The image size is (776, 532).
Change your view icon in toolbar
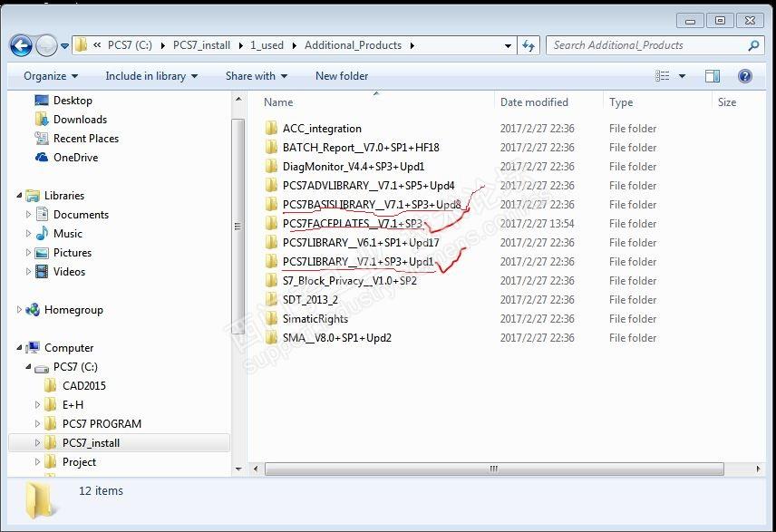click(x=662, y=76)
